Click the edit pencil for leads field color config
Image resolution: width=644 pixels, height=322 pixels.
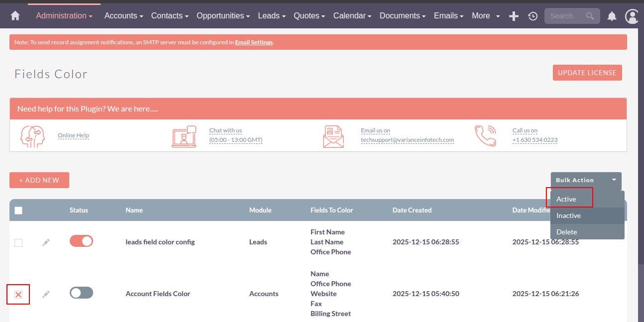point(46,242)
